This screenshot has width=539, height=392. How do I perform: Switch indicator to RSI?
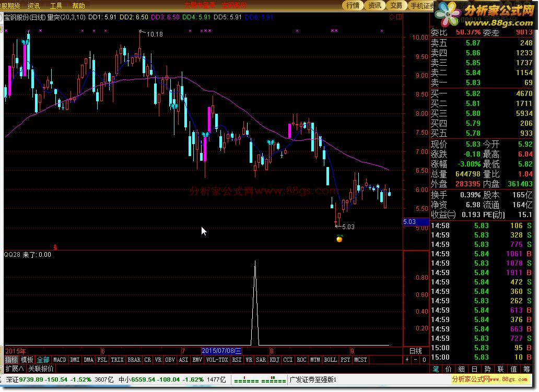coord(237,360)
